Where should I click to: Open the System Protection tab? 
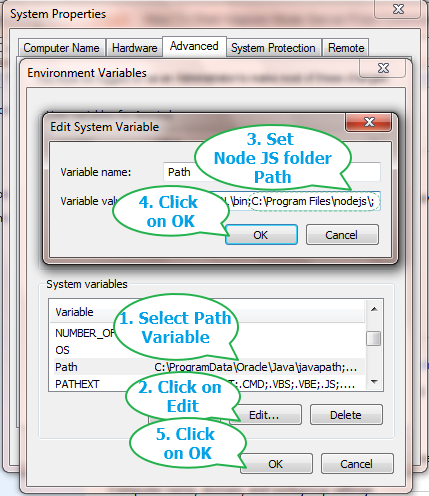tap(273, 48)
